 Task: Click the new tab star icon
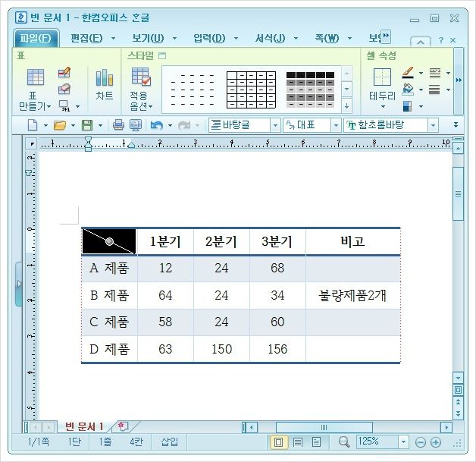click(122, 426)
